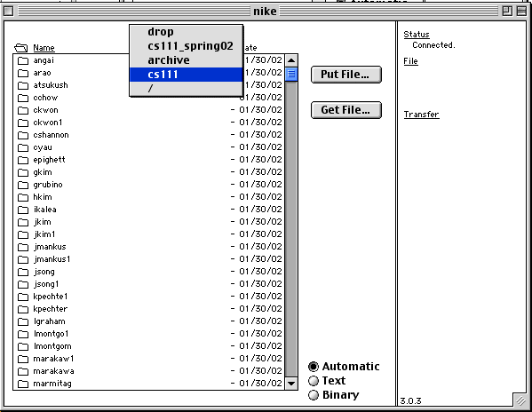Select the marakawa folder name
The width and height of the screenshot is (532, 412).
53,371
